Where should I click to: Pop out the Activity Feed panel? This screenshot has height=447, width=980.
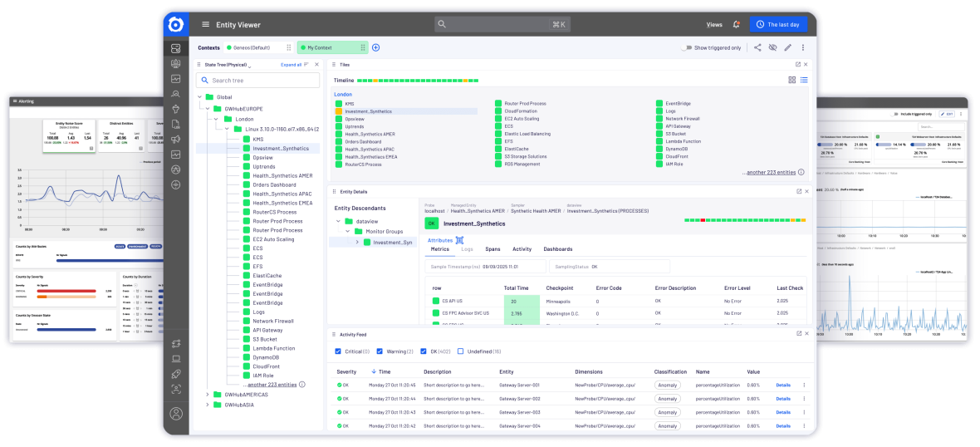pos(798,334)
